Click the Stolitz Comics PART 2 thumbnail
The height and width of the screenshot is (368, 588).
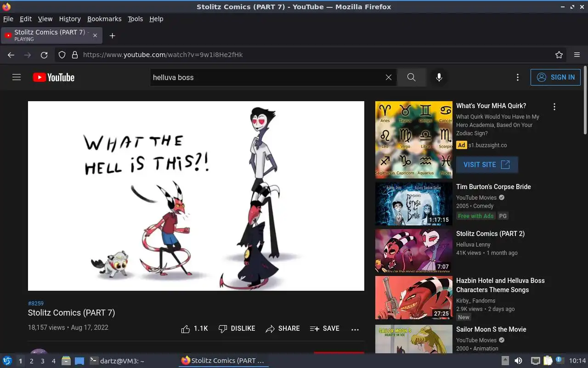(414, 251)
